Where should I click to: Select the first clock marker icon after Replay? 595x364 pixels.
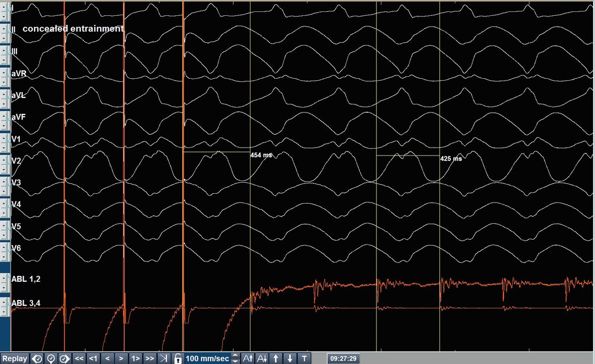pos(38,359)
